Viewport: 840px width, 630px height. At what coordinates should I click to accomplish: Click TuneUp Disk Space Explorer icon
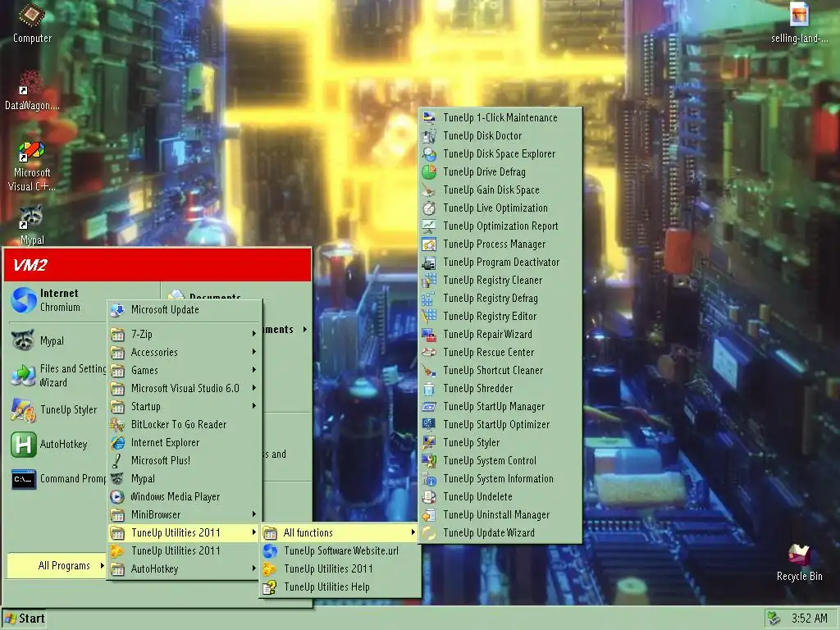429,154
